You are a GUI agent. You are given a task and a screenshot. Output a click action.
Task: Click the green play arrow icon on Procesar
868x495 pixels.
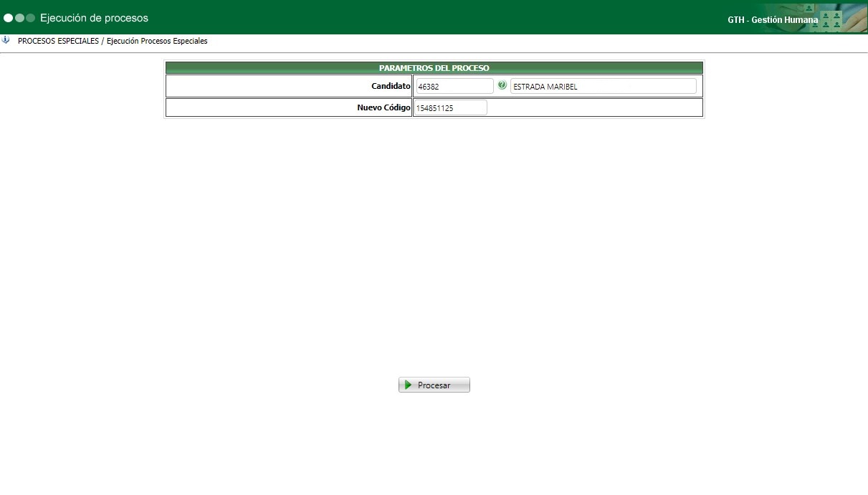[x=408, y=385]
